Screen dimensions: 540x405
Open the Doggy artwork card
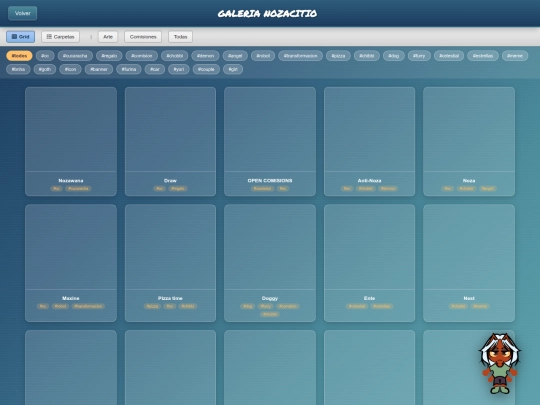point(270,263)
